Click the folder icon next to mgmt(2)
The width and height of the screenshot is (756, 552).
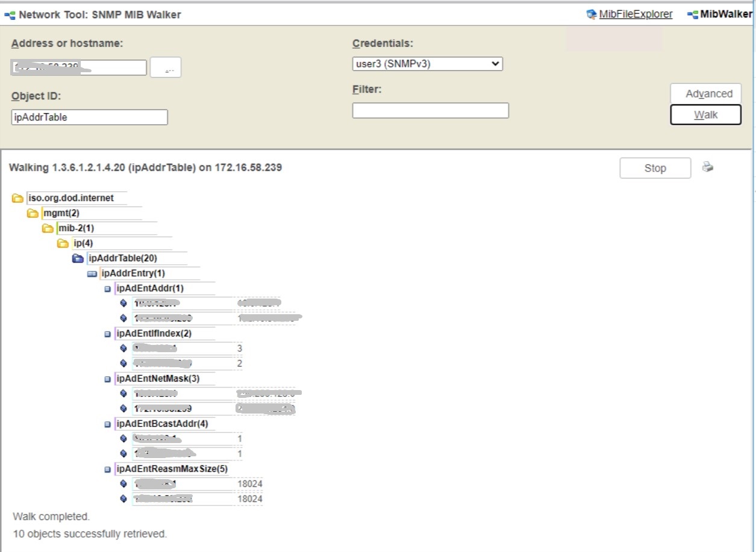(x=34, y=212)
